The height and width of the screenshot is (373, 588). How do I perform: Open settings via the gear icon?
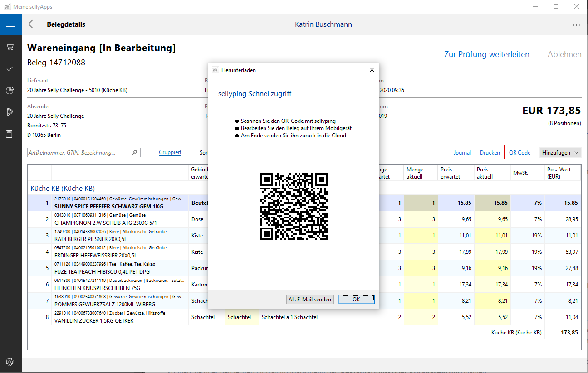point(10,362)
